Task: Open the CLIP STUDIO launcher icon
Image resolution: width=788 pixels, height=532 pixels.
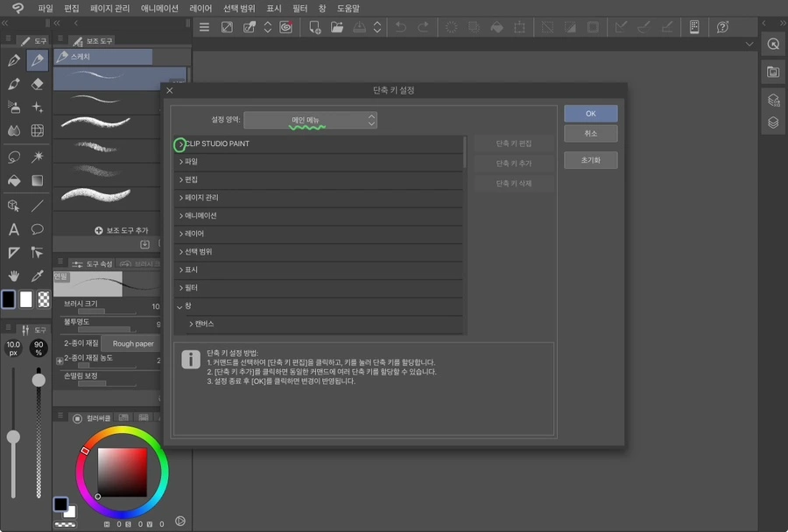Action: [286, 27]
